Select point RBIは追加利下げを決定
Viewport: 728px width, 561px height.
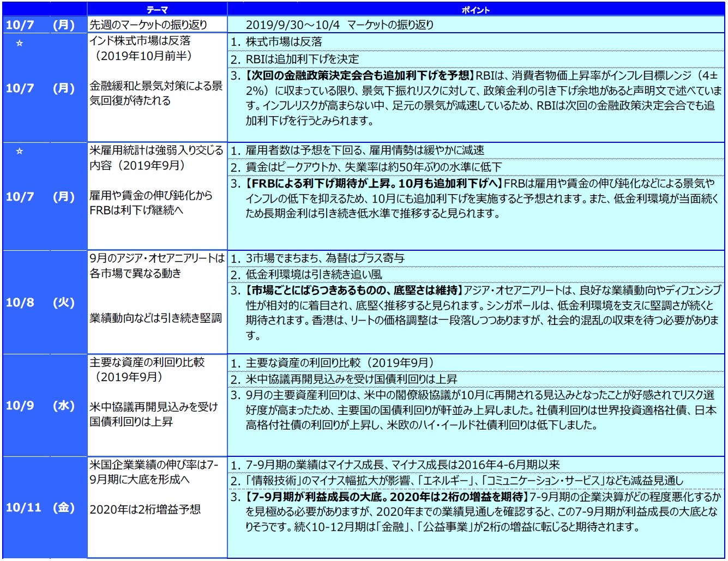pos(302,59)
